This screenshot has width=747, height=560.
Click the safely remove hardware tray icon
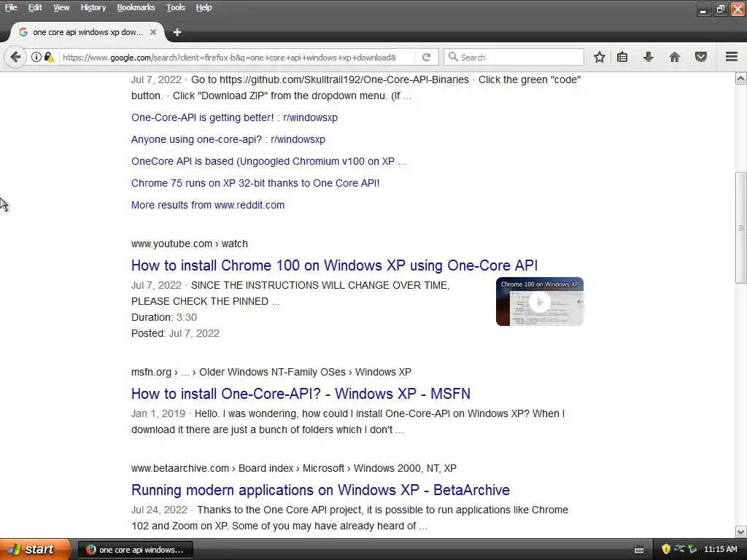(692, 549)
